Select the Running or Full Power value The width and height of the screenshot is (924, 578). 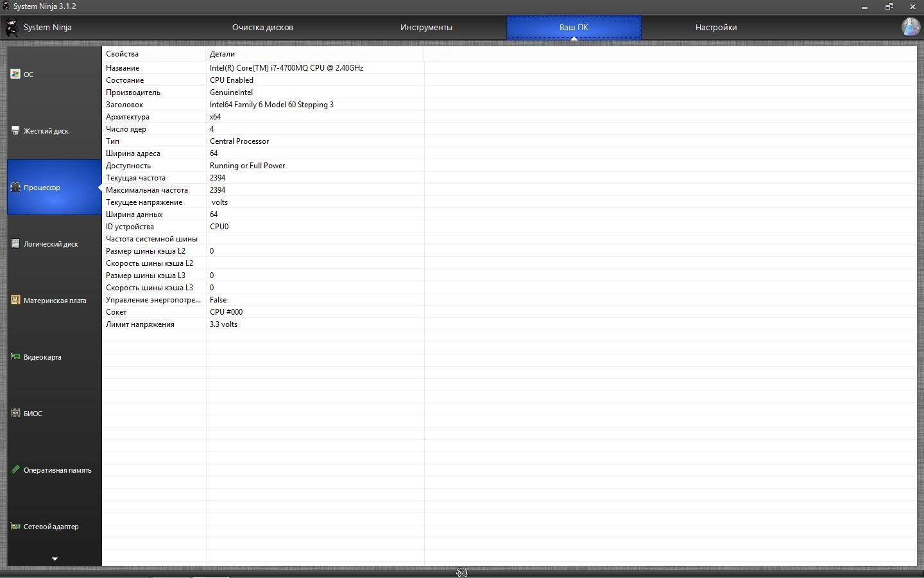tap(247, 166)
